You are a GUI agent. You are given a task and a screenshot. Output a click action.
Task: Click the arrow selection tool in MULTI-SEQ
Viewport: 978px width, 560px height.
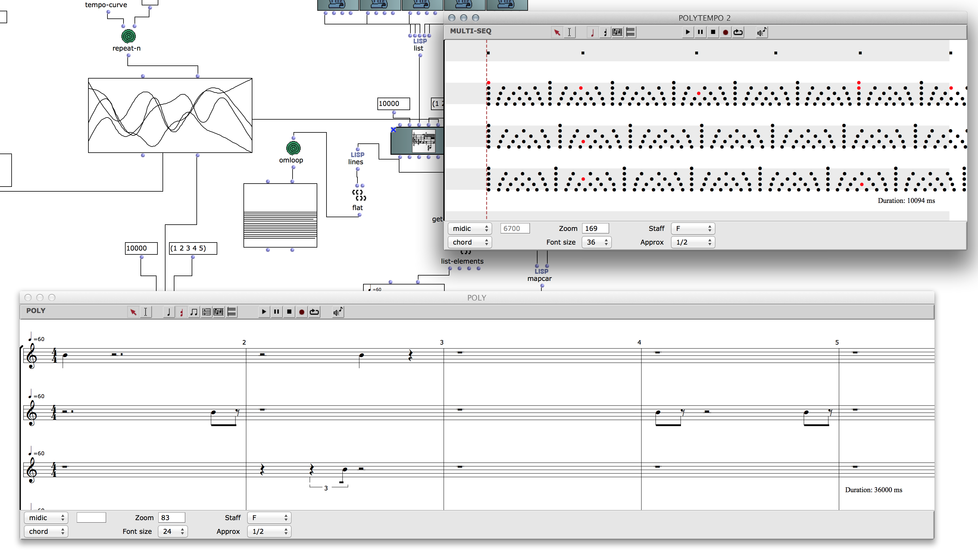tap(557, 32)
